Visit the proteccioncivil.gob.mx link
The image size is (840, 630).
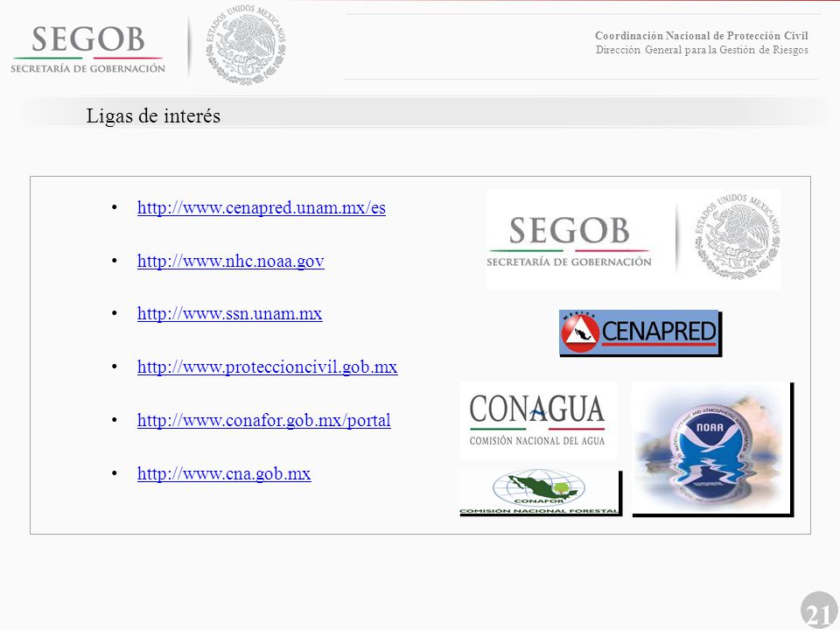(268, 367)
